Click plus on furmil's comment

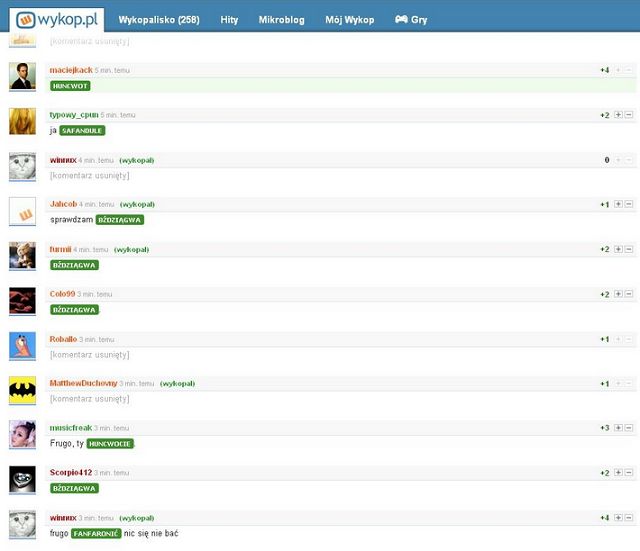click(618, 249)
